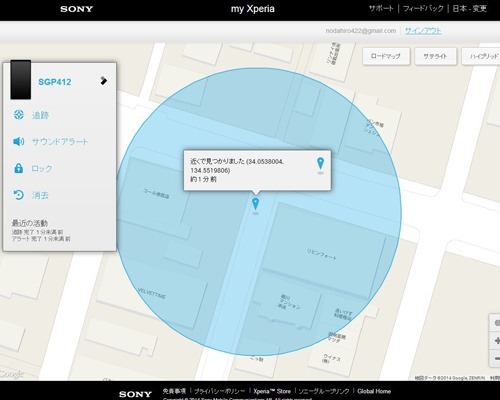
Task: Click the Google logo on map
Action: (x=12, y=374)
